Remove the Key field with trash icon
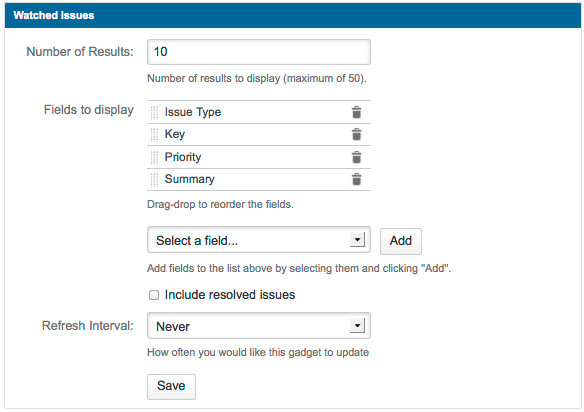The width and height of the screenshot is (584, 412). point(356,134)
